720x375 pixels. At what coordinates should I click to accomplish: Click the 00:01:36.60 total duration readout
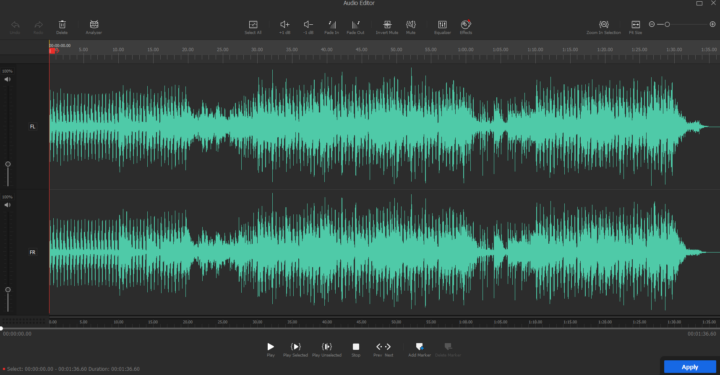coord(702,334)
